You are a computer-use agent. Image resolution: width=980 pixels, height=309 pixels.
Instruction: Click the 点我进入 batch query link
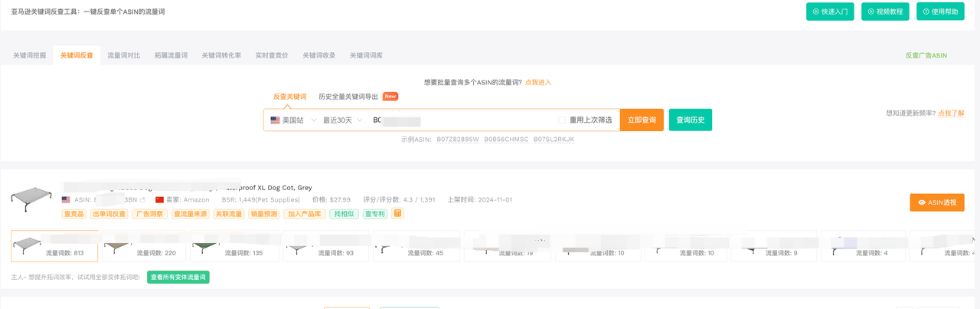tap(538, 82)
